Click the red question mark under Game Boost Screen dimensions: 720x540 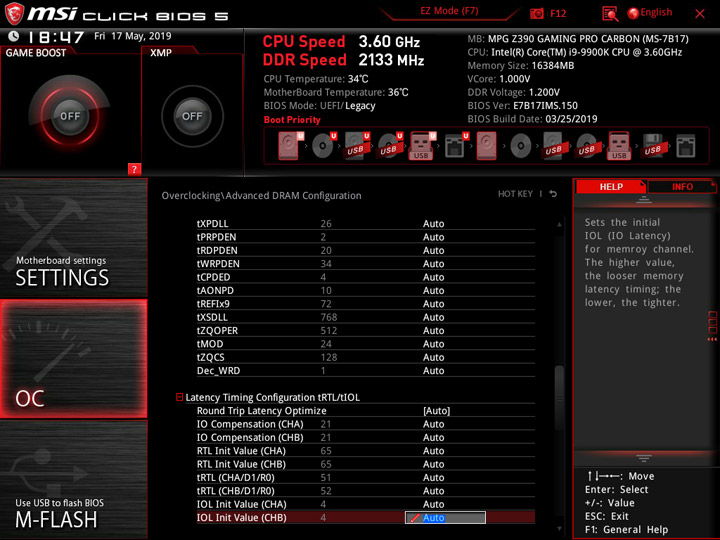[134, 169]
